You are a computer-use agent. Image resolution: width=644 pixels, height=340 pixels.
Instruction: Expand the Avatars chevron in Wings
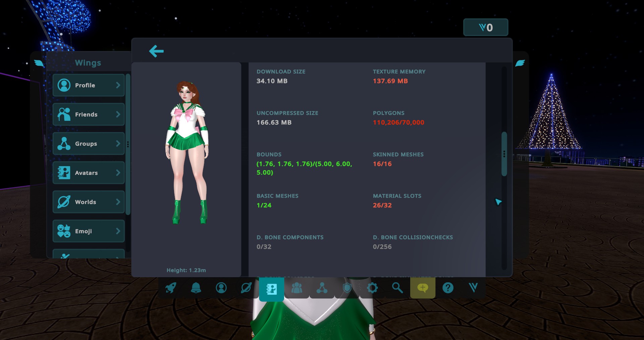pos(118,173)
